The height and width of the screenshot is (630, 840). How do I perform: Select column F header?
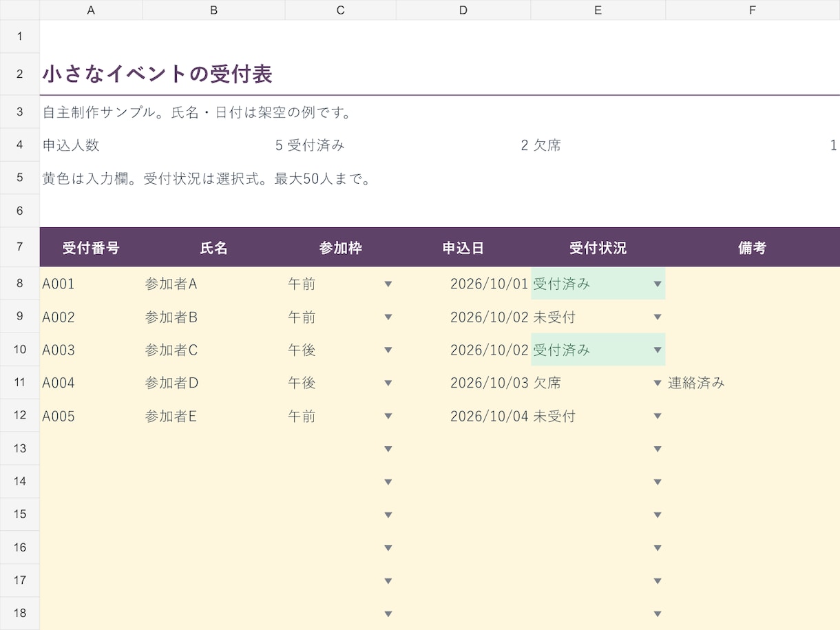[753, 10]
